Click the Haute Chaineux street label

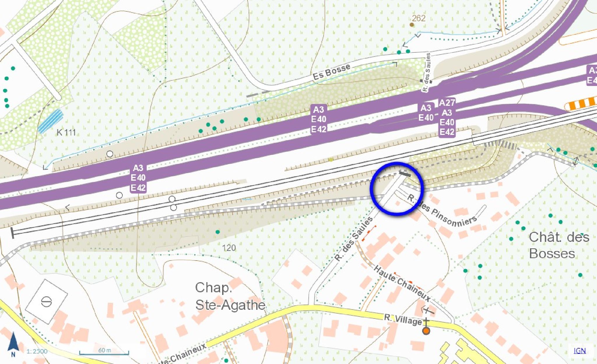(402, 283)
